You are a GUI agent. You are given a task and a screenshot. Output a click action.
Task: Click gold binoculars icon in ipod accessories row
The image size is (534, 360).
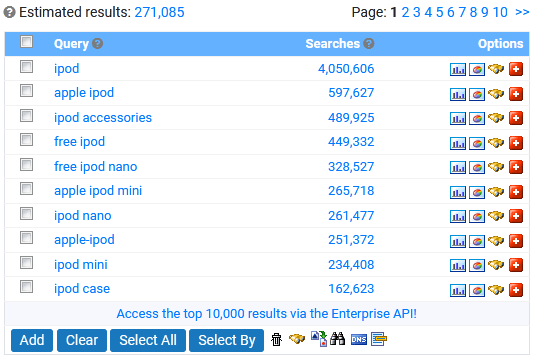[496, 118]
